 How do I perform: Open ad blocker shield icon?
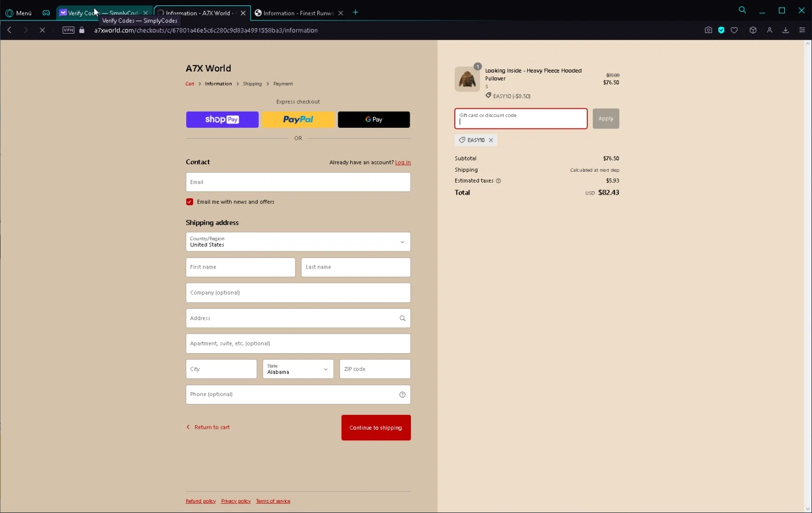721,30
